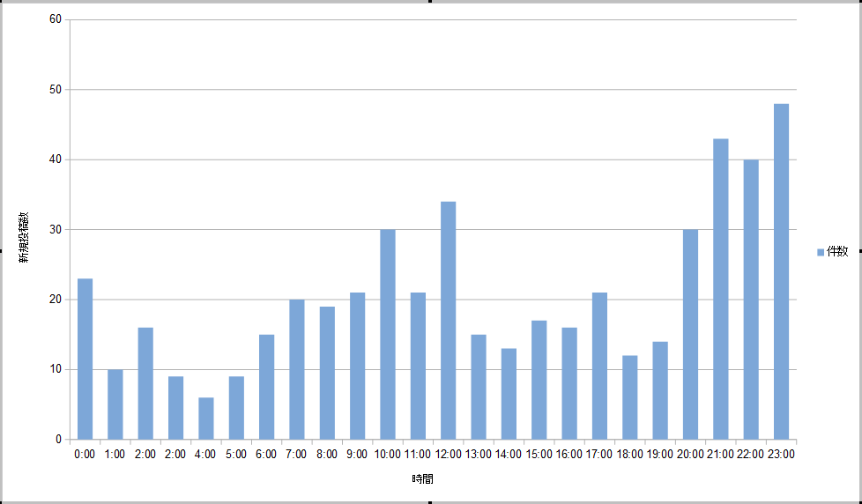Select the 時間 horizontal axis title
Image resolution: width=862 pixels, height=504 pixels.
[x=422, y=479]
